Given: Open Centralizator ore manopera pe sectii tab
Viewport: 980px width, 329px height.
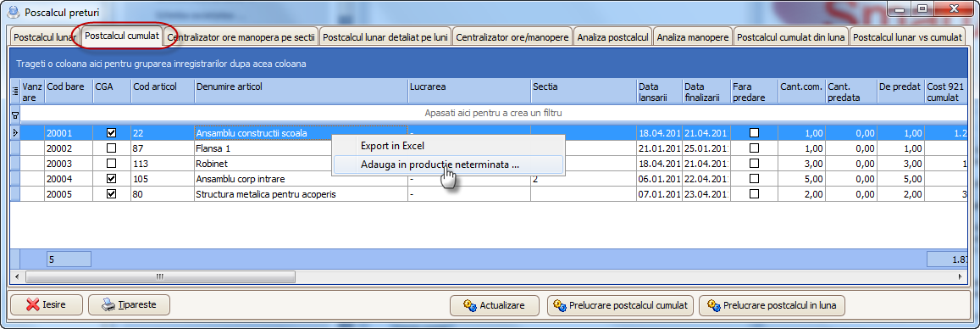Looking at the screenshot, I should (x=241, y=37).
